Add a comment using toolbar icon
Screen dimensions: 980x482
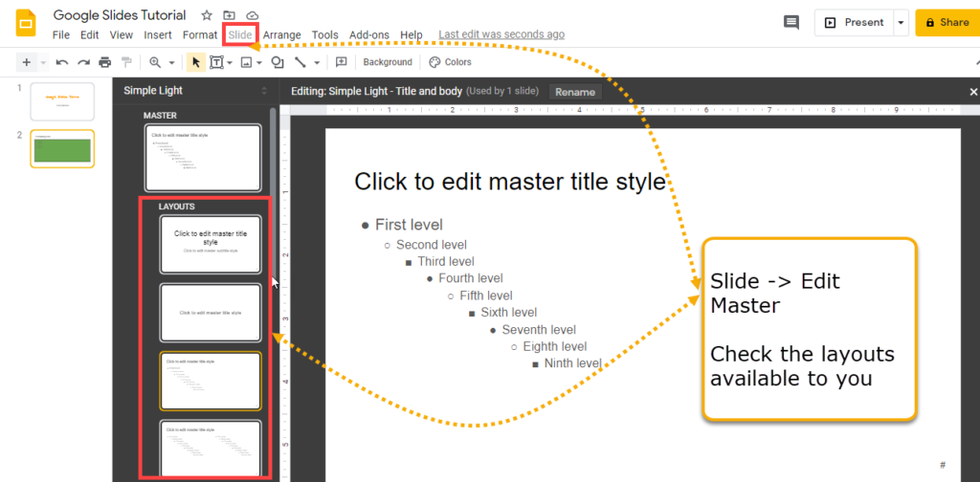[x=342, y=62]
